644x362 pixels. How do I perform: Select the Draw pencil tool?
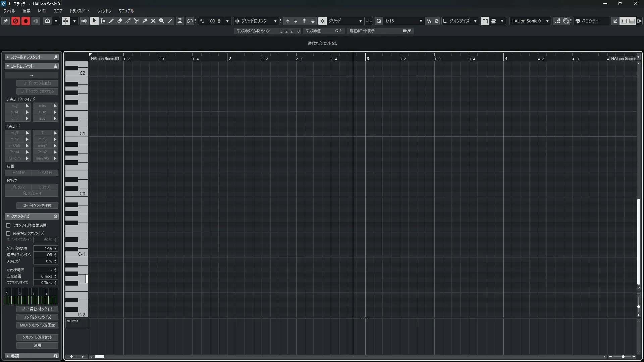(111, 21)
